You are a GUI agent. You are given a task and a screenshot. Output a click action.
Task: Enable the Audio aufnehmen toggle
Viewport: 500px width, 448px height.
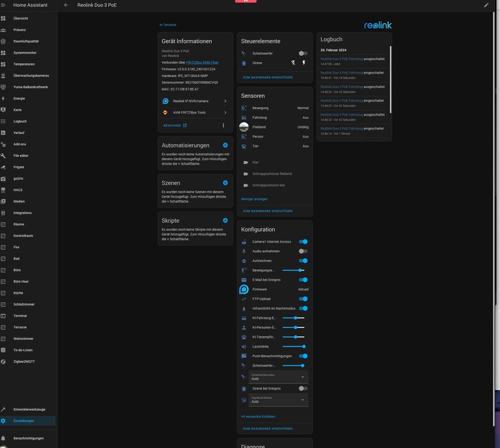click(x=303, y=251)
